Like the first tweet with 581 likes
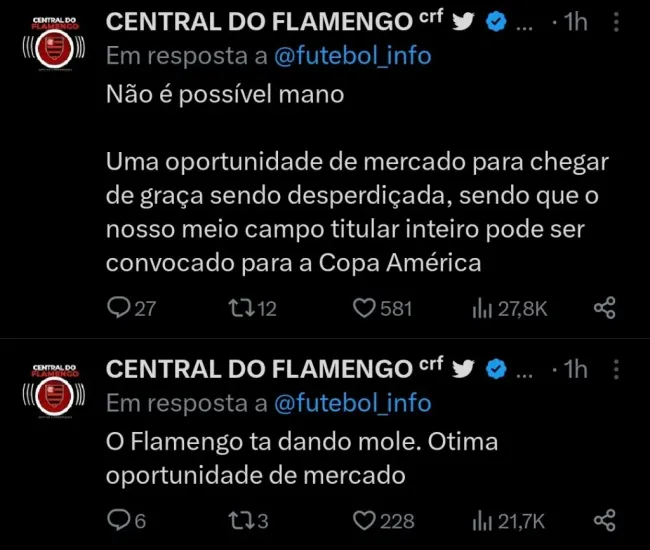Image resolution: width=650 pixels, height=550 pixels. [364, 308]
